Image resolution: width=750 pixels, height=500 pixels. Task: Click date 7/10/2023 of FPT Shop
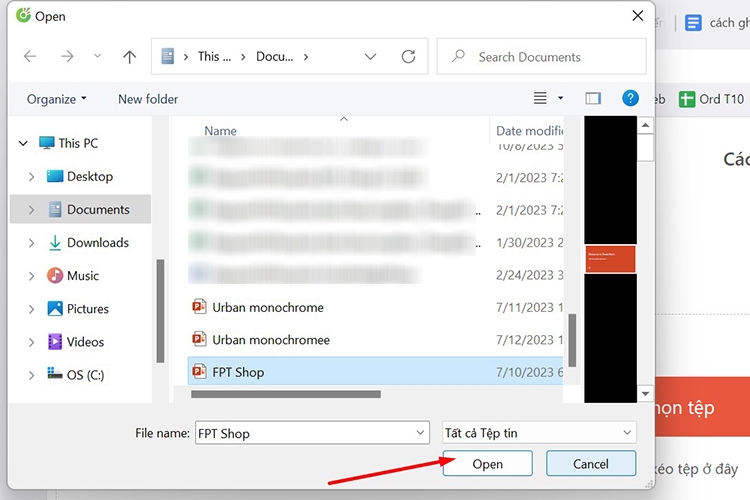[x=529, y=372]
